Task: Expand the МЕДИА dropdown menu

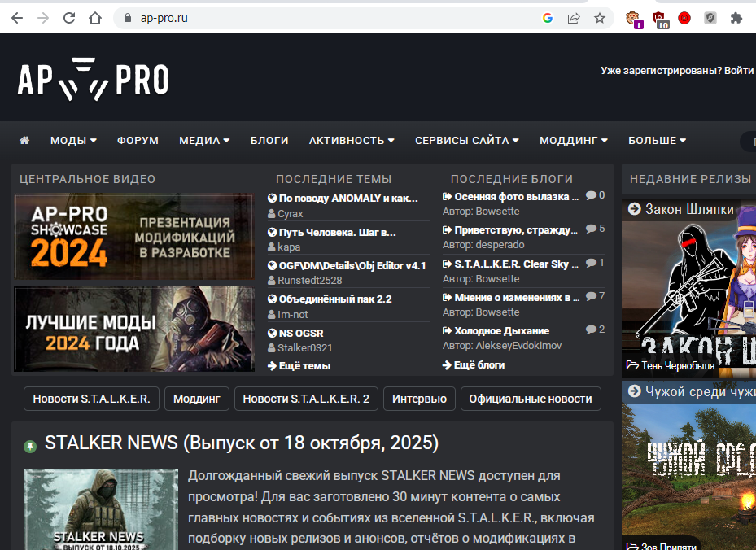Action: pos(204,140)
